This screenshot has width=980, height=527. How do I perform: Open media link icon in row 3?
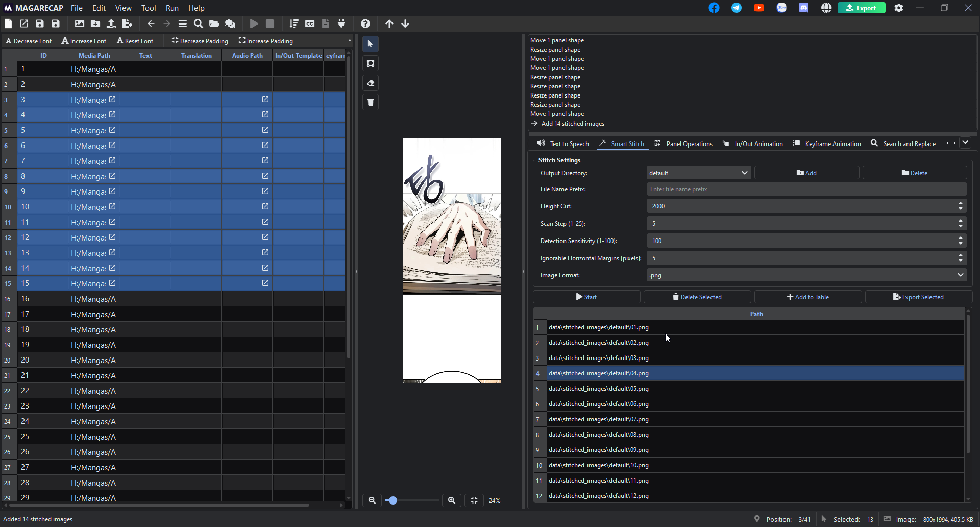click(112, 99)
